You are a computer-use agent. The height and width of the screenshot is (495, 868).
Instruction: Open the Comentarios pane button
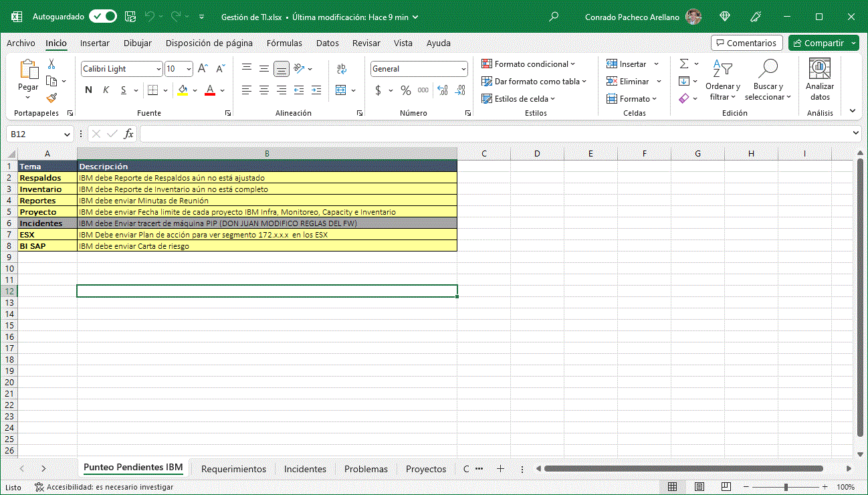(x=747, y=43)
